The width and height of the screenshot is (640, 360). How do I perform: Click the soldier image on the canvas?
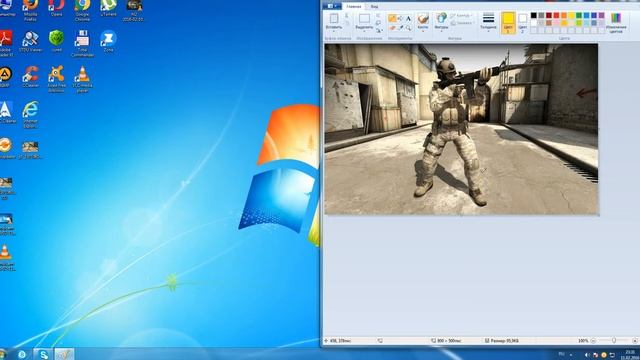click(461, 129)
